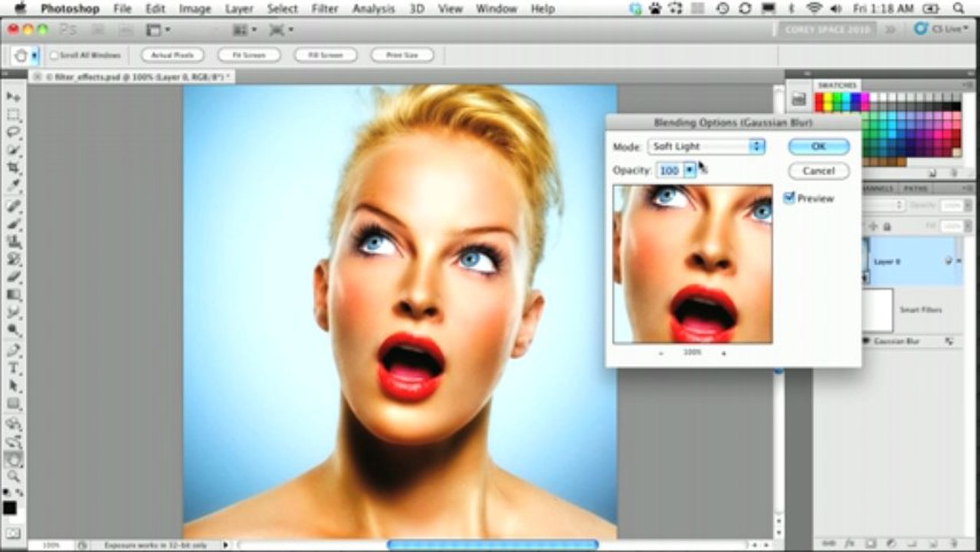This screenshot has height=552, width=980.
Task: Select the Dodge tool
Action: [13, 330]
